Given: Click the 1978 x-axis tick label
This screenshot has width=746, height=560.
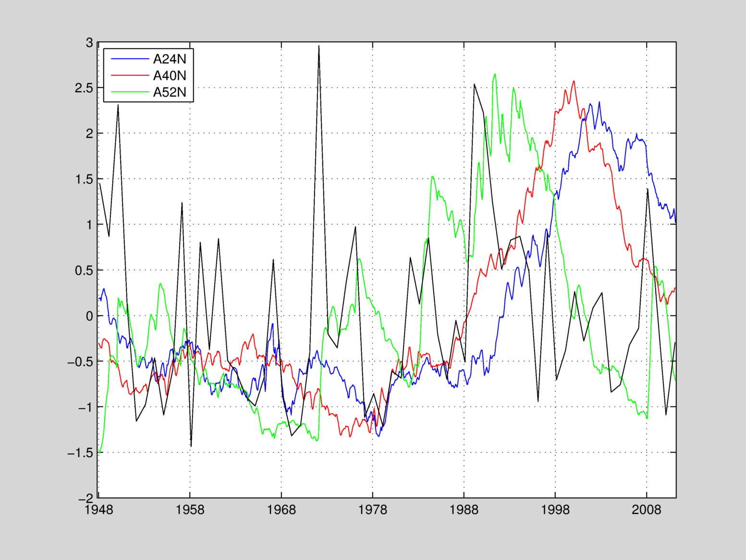Looking at the screenshot, I should 372,510.
